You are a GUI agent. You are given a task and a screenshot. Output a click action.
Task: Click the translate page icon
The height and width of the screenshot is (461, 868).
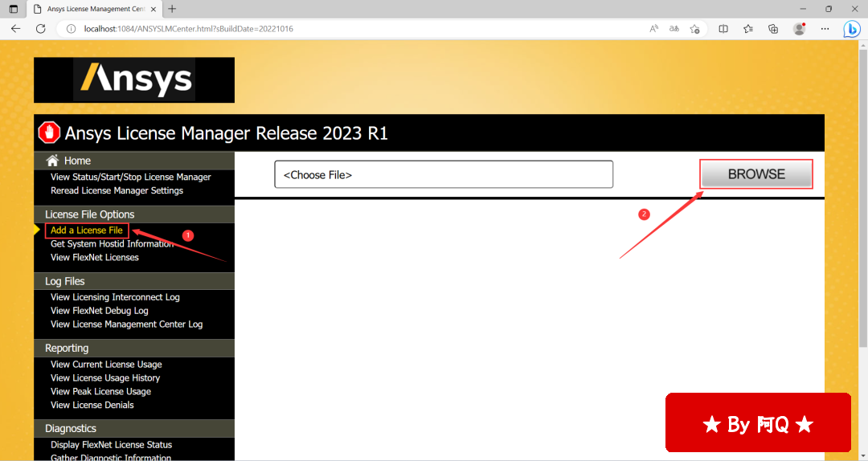(674, 28)
